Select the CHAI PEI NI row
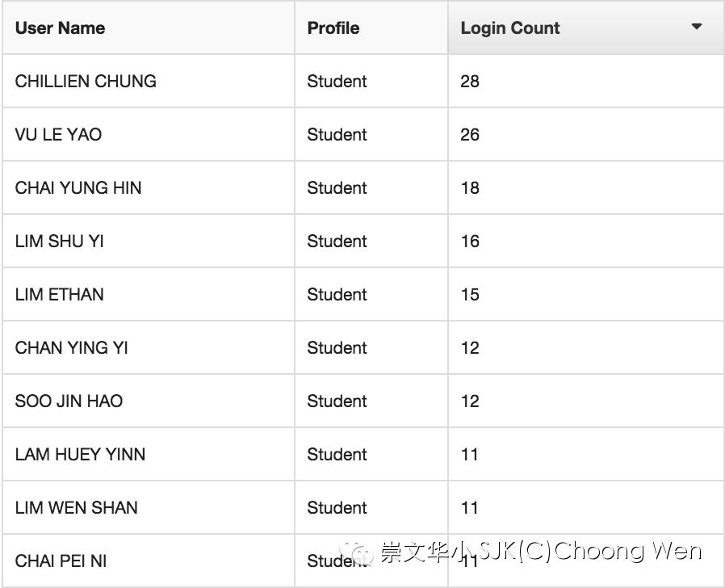Screen dimensions: 725x588 (x=363, y=561)
